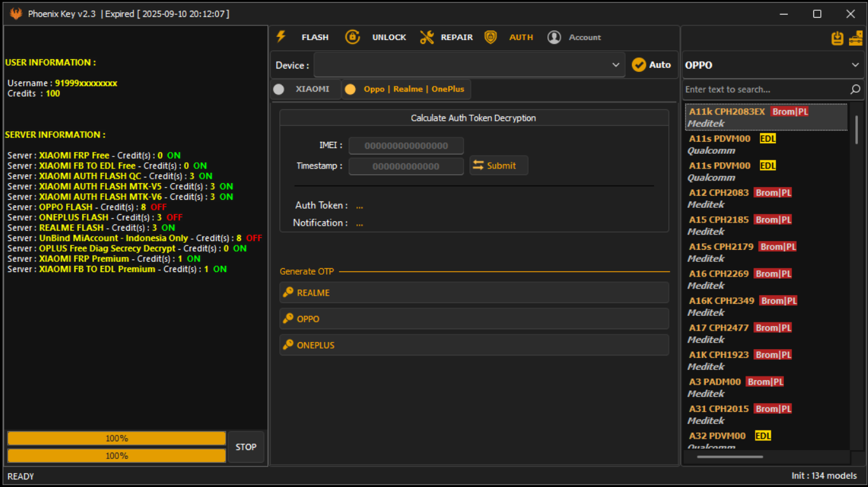
Task: Generate OTP for OPPO
Action: (x=474, y=319)
